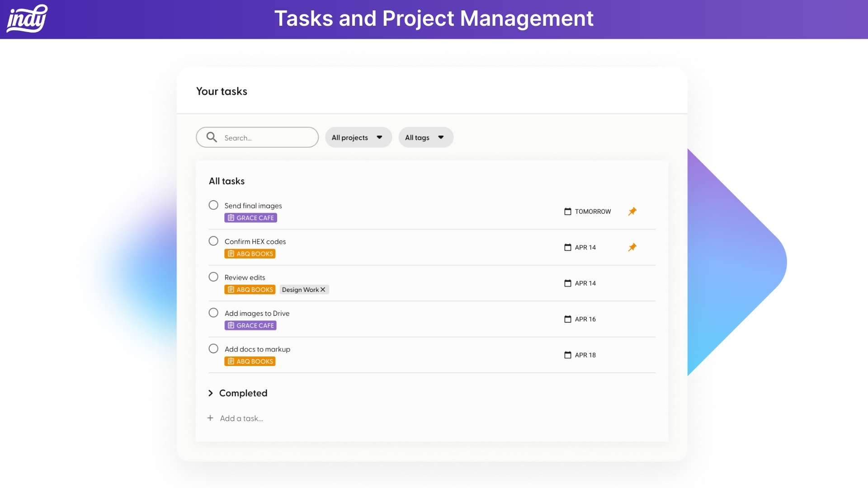Remove the Design Work tag
This screenshot has width=868, height=488.
click(x=322, y=289)
